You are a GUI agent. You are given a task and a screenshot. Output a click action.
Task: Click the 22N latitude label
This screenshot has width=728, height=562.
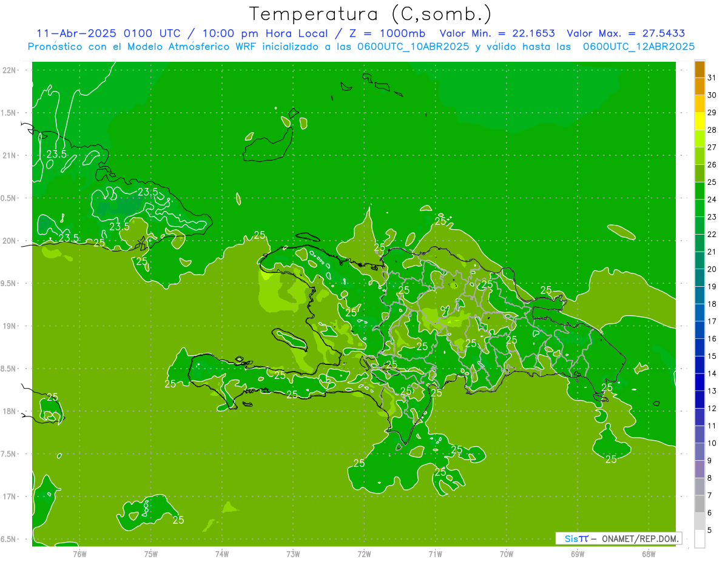[10, 70]
